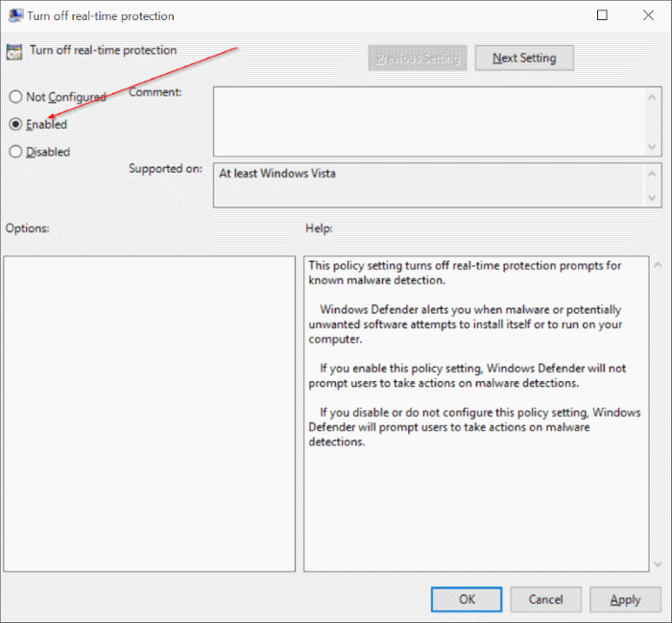The height and width of the screenshot is (623, 672).
Task: Click the 'Supported on:' label
Action: [x=165, y=169]
